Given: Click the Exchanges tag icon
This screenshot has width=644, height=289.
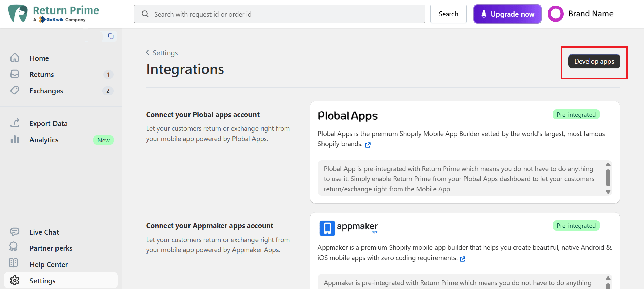Looking at the screenshot, I should 15,90.
